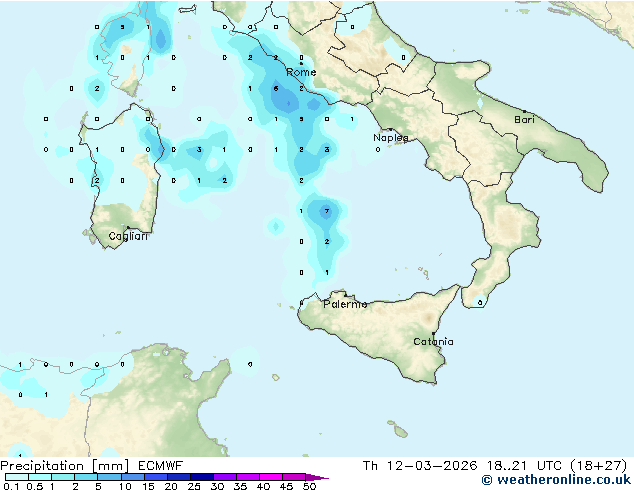
Task: Click the legend value '40'
Action: pos(263,486)
